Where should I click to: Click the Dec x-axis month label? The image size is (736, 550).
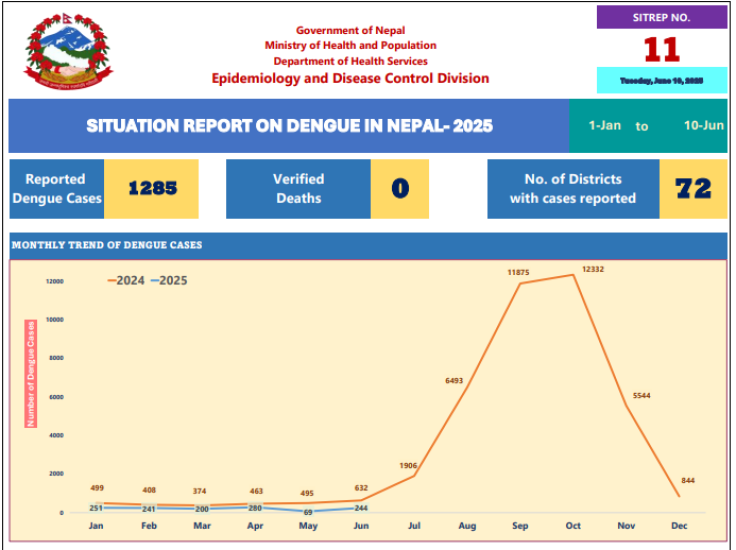pyautogui.click(x=679, y=526)
